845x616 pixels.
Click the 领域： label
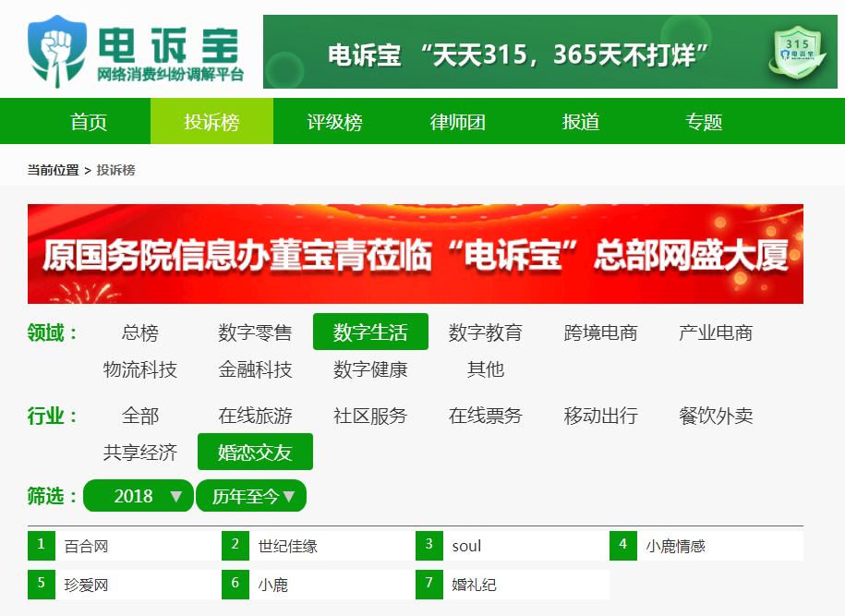point(53,332)
